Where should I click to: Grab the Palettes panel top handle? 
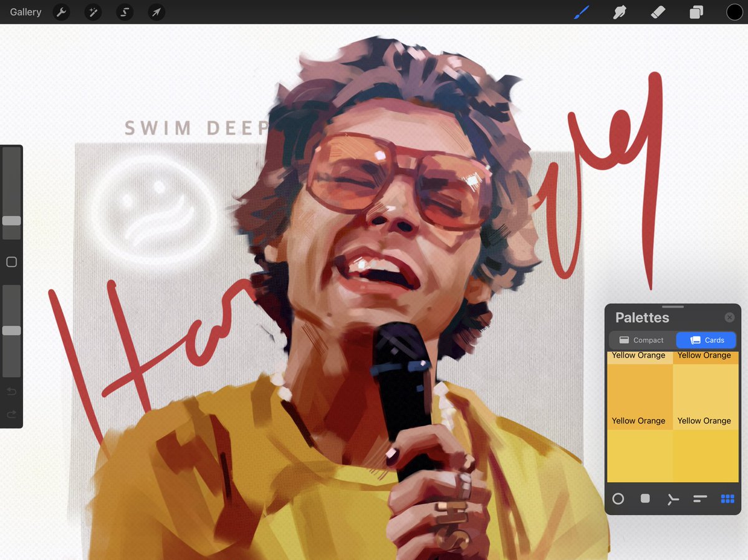pyautogui.click(x=673, y=306)
